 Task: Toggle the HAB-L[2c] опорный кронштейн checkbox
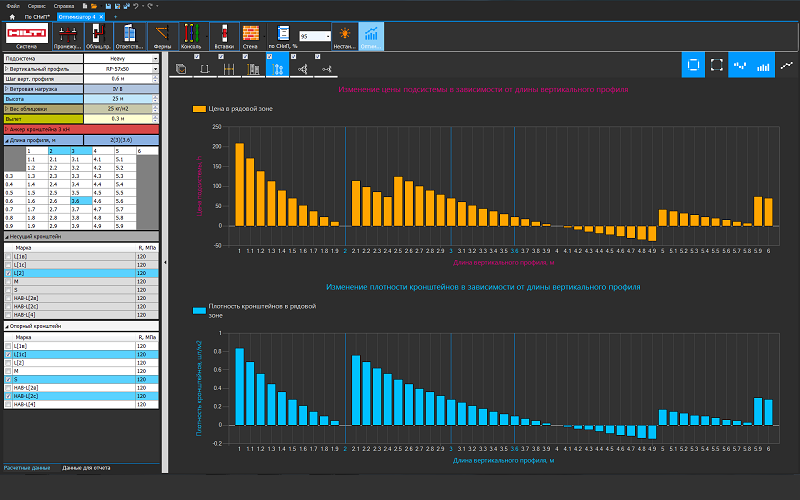click(8, 396)
